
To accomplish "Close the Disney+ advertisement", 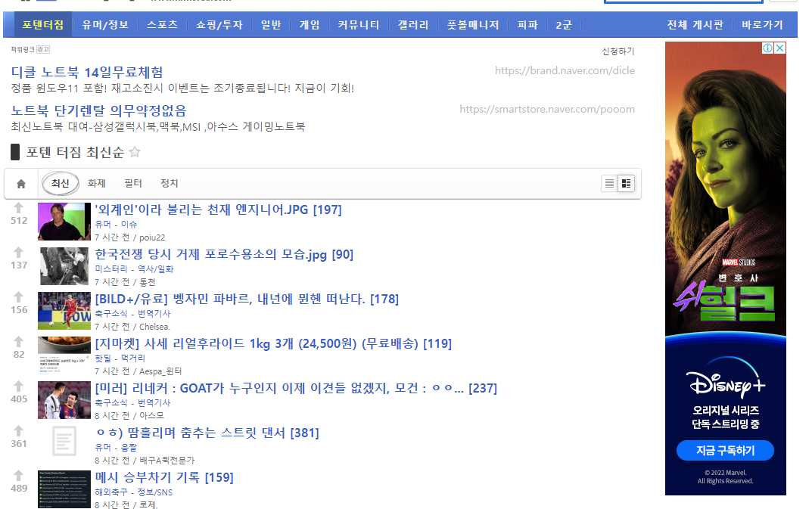I will point(779,48).
